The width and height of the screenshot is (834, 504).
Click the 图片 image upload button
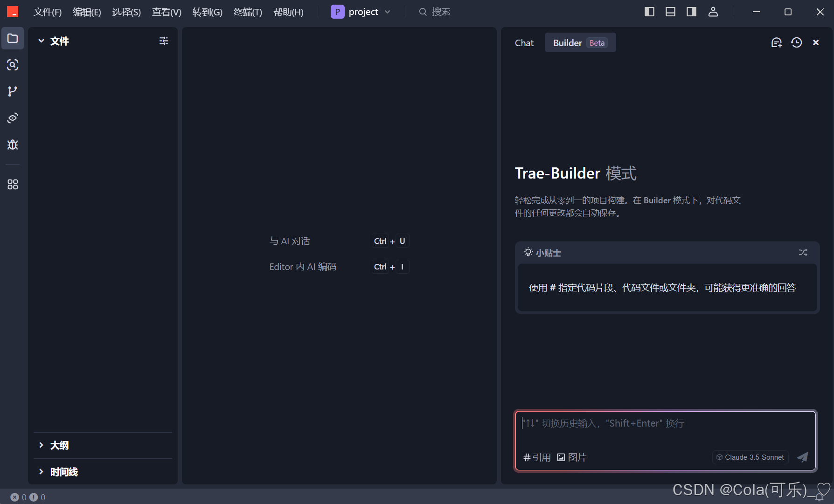(x=571, y=457)
